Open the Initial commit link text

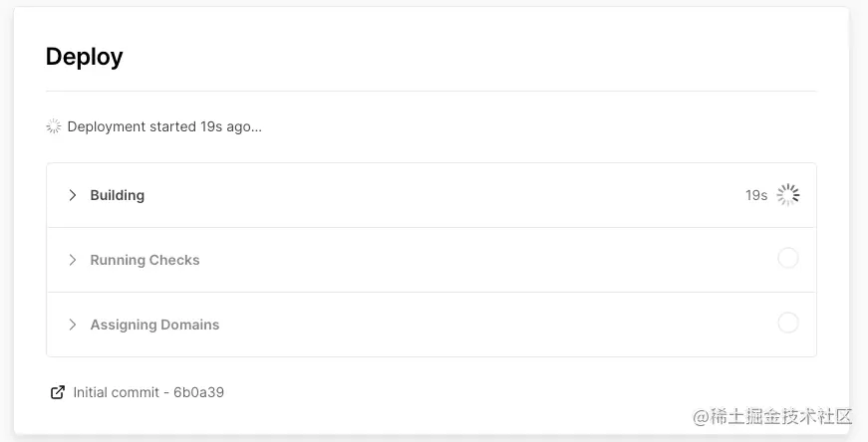[117, 393]
